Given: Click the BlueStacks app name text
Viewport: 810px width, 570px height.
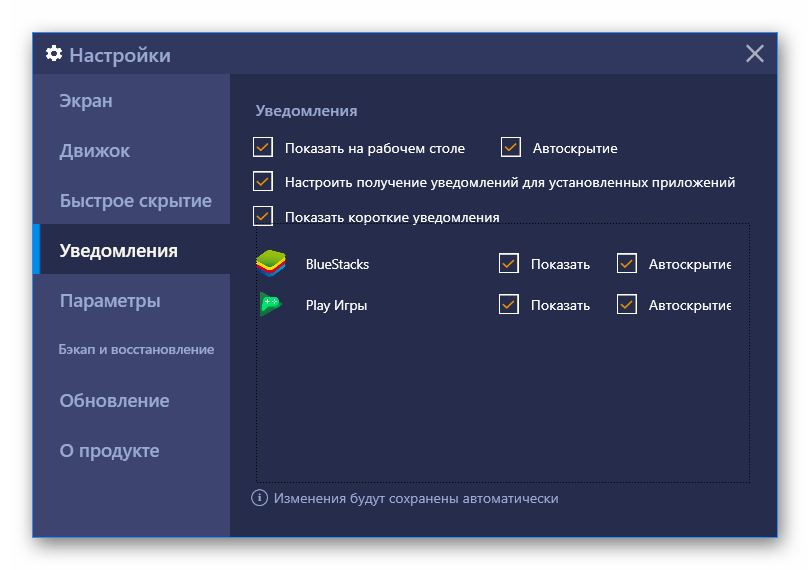Looking at the screenshot, I should pyautogui.click(x=337, y=264).
